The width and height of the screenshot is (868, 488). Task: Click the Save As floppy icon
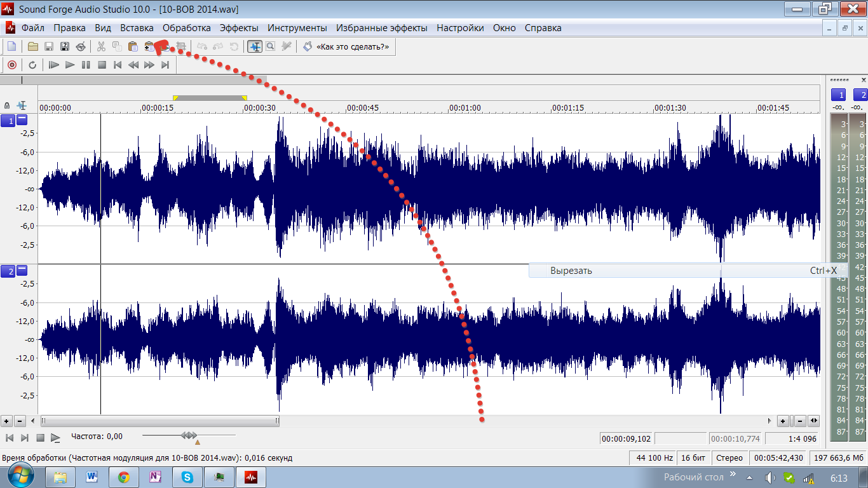click(x=64, y=46)
